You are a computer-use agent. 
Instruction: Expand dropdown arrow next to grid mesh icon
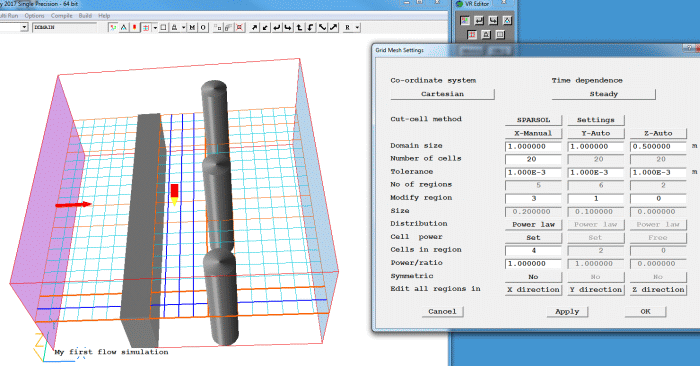click(155, 28)
